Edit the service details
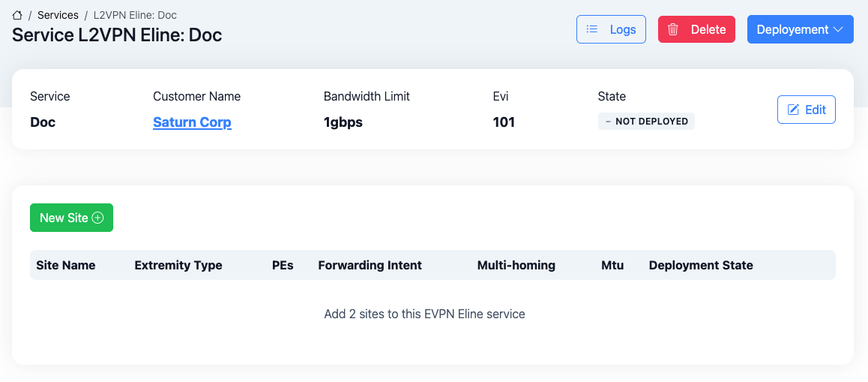The width and height of the screenshot is (868, 382). 806,110
